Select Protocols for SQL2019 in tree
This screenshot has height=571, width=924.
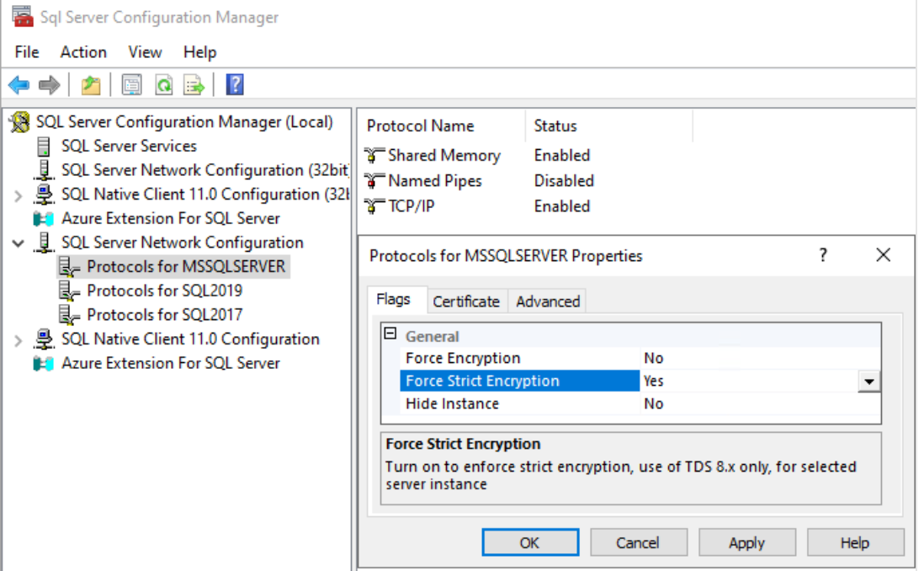coord(164,291)
